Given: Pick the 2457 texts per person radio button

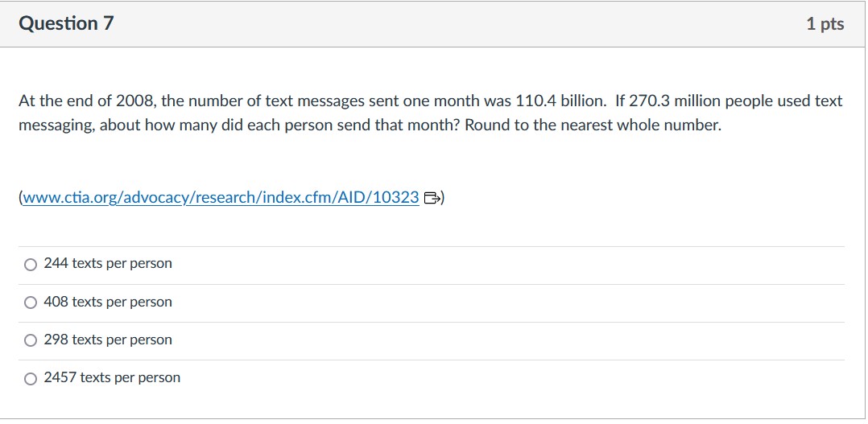Looking at the screenshot, I should (x=31, y=378).
